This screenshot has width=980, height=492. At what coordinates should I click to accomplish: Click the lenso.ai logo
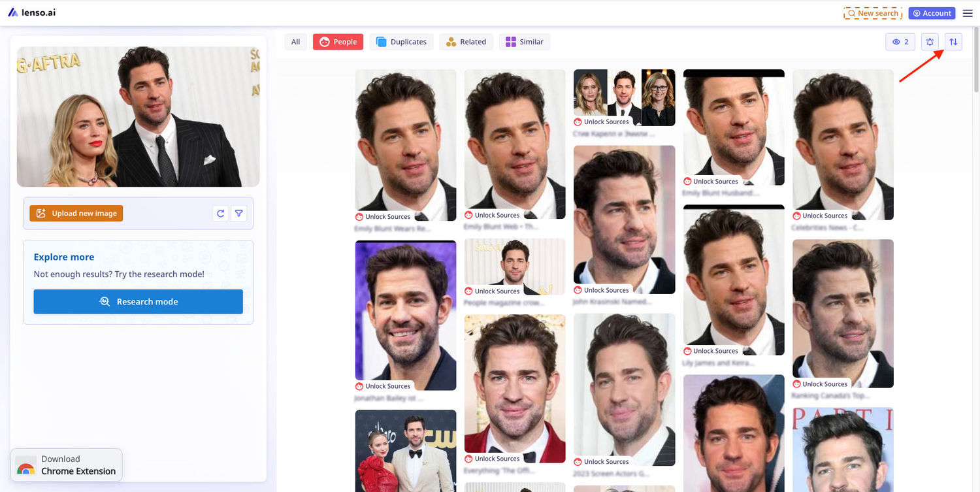point(32,12)
